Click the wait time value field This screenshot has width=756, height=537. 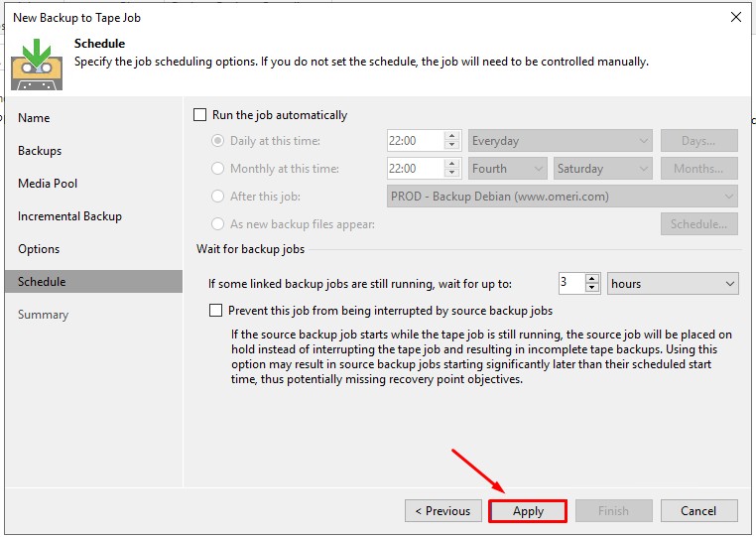pyautogui.click(x=570, y=284)
